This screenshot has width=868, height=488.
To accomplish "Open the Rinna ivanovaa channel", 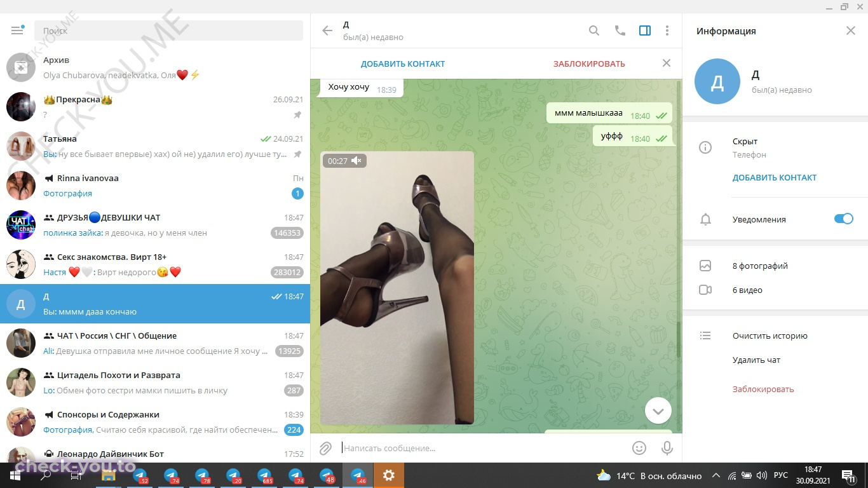I will pyautogui.click(x=155, y=186).
